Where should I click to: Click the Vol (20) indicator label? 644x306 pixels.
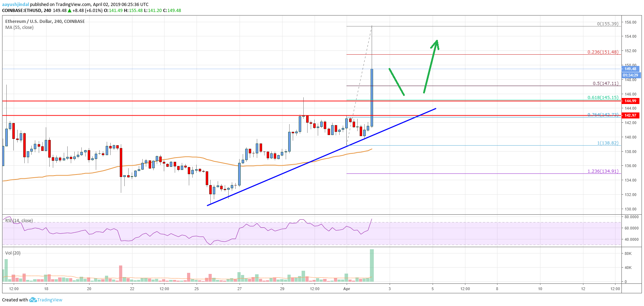coord(13,253)
